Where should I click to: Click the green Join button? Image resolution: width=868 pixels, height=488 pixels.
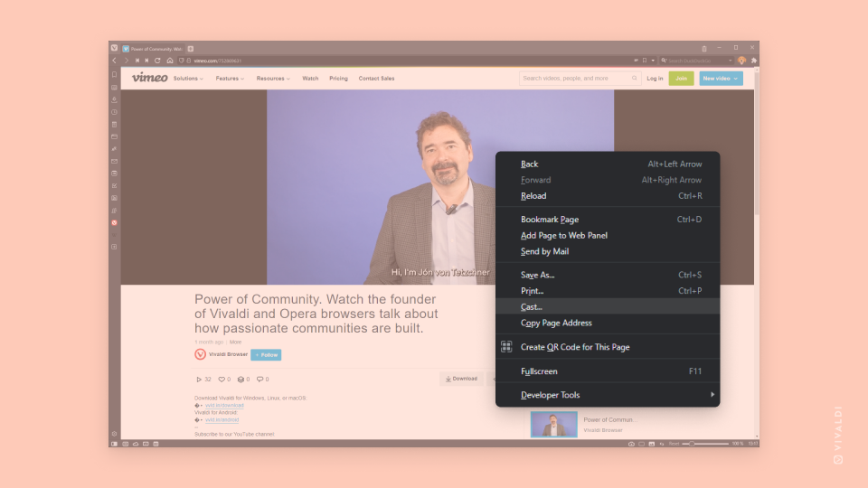(x=681, y=79)
